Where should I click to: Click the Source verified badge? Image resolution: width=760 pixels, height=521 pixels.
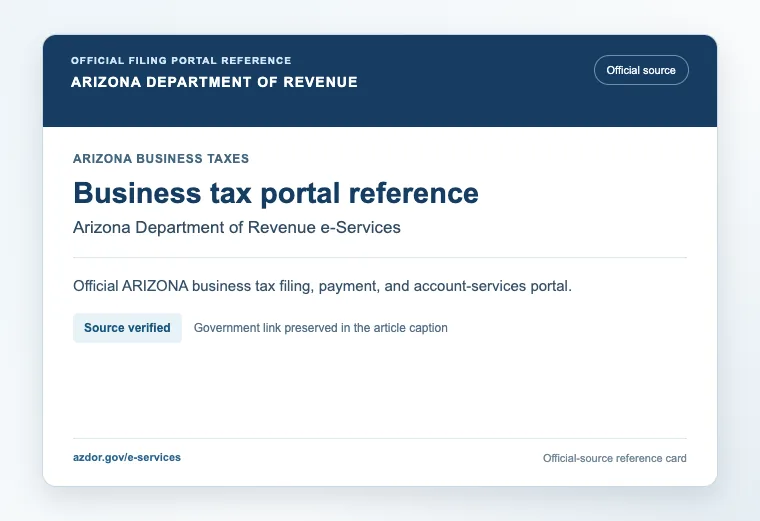[127, 328]
